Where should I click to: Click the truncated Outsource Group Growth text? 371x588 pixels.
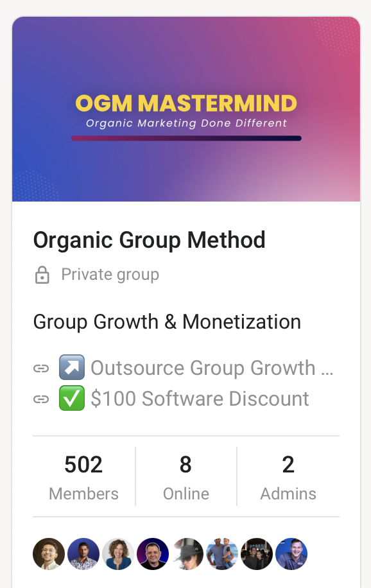click(x=212, y=367)
